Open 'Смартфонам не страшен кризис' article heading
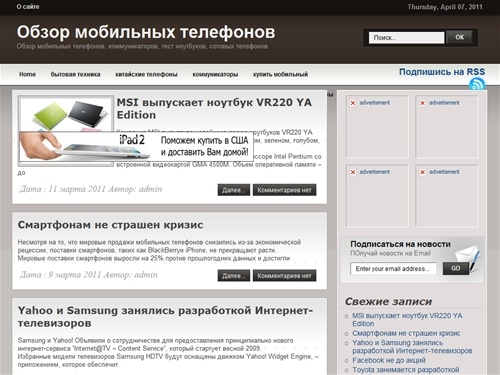Image resolution: width=500 pixels, height=375 pixels. coord(110,225)
